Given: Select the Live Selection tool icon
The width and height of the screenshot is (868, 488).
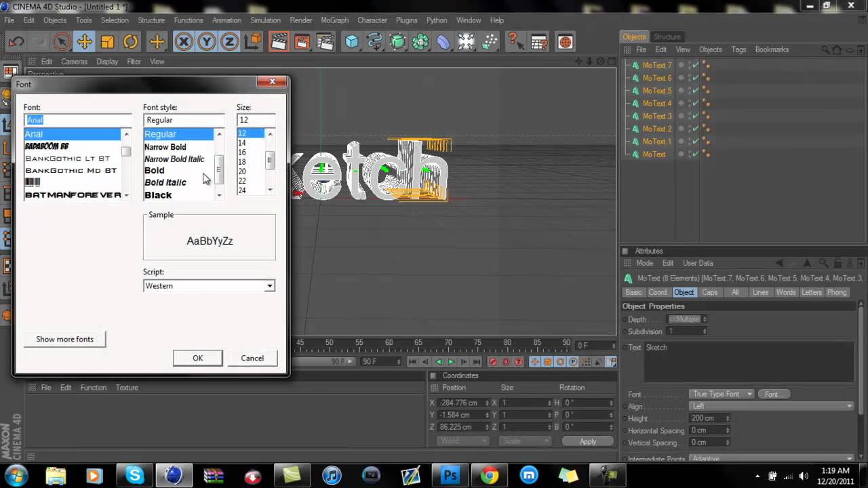Looking at the screenshot, I should tap(61, 42).
